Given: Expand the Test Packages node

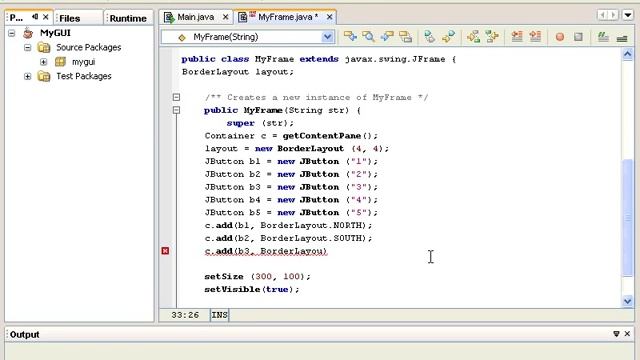Looking at the screenshot, I should point(27,76).
